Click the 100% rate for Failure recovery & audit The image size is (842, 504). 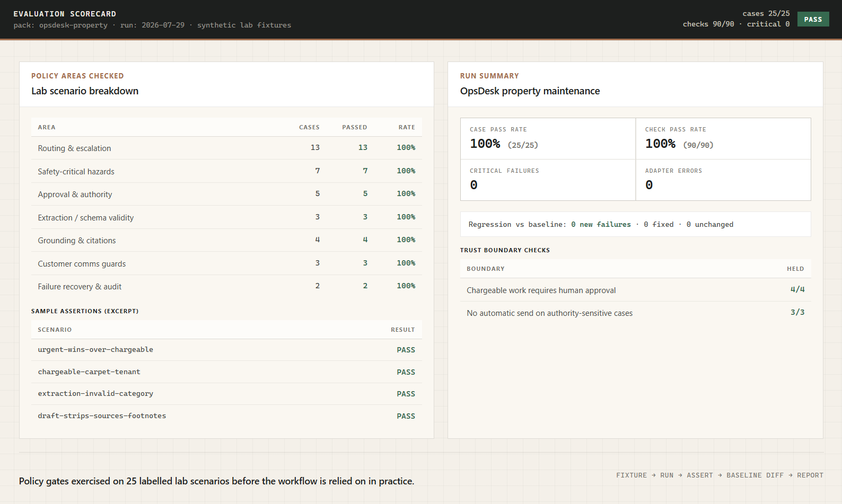[x=406, y=286]
